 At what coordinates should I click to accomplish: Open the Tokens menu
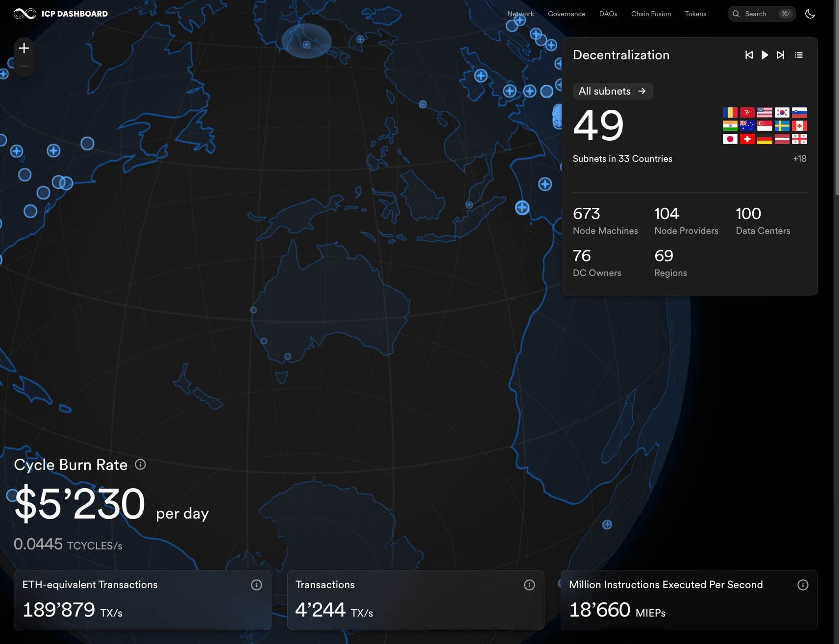(695, 14)
